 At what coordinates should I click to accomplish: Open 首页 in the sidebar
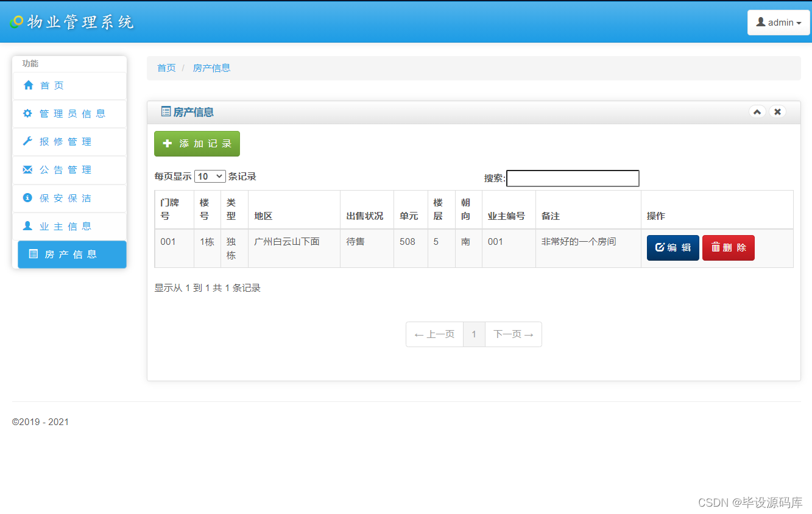pyautogui.click(x=69, y=86)
